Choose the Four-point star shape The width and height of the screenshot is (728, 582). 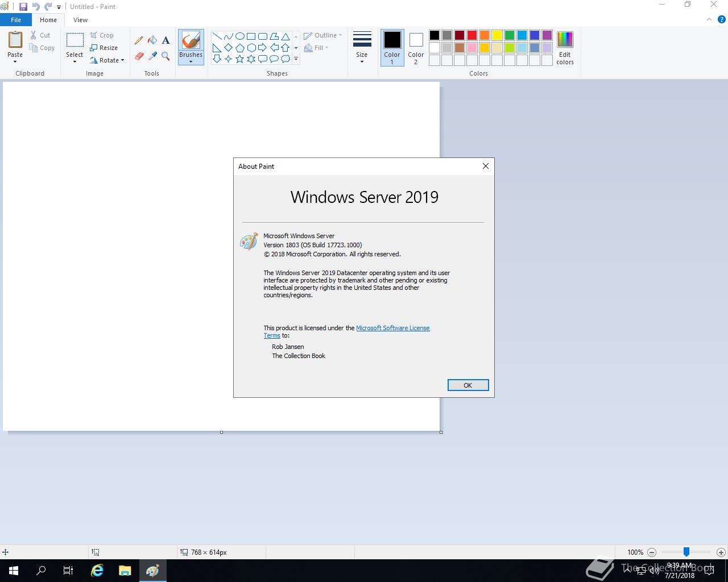tap(228, 59)
